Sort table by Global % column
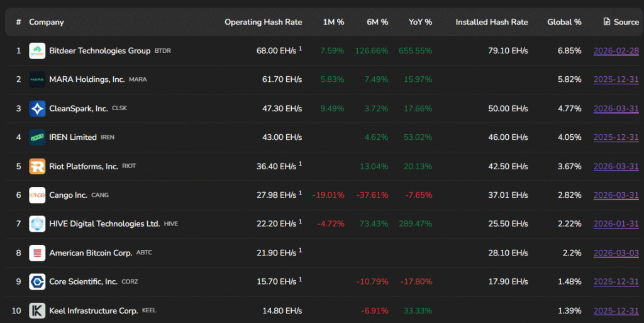 coord(564,22)
